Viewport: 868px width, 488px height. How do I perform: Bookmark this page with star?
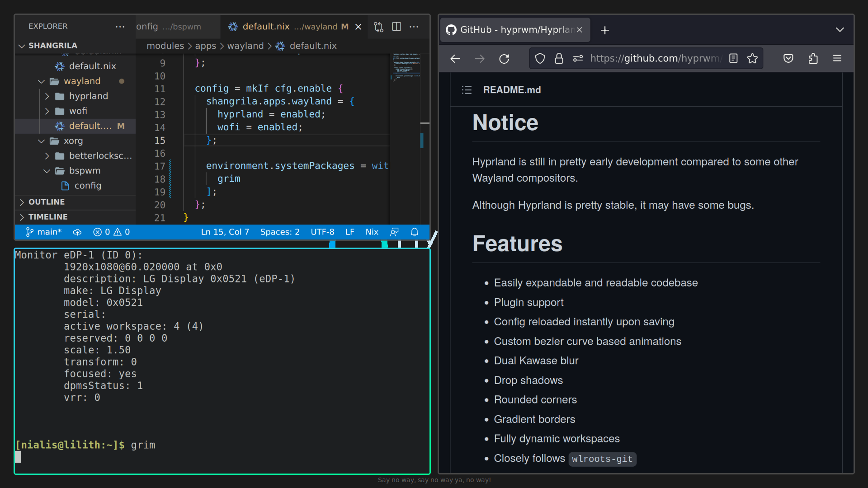coord(752,58)
